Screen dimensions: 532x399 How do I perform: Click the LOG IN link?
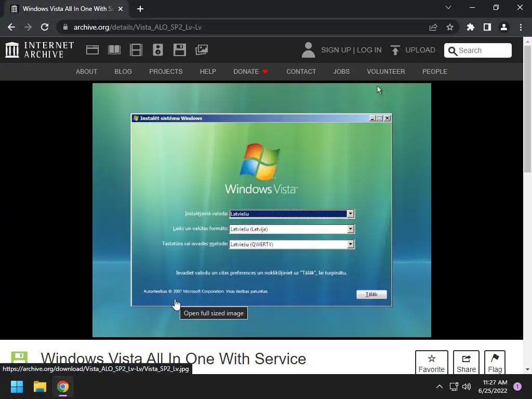coord(369,50)
